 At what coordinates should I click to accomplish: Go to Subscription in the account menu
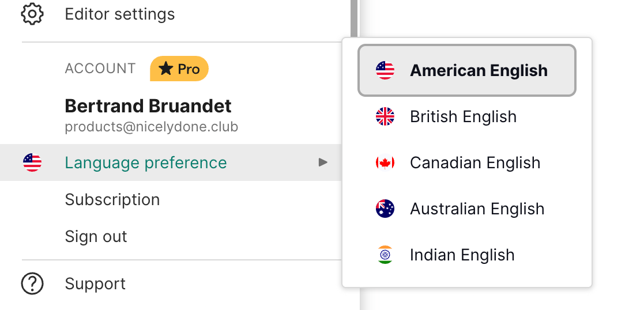coord(112,199)
